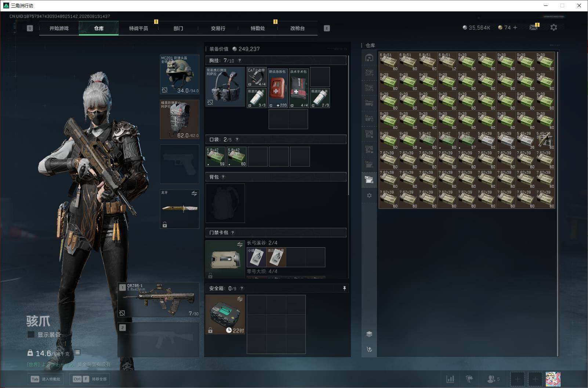Open the 改枪台 tab
Screen dimensions: 588x388
point(297,28)
